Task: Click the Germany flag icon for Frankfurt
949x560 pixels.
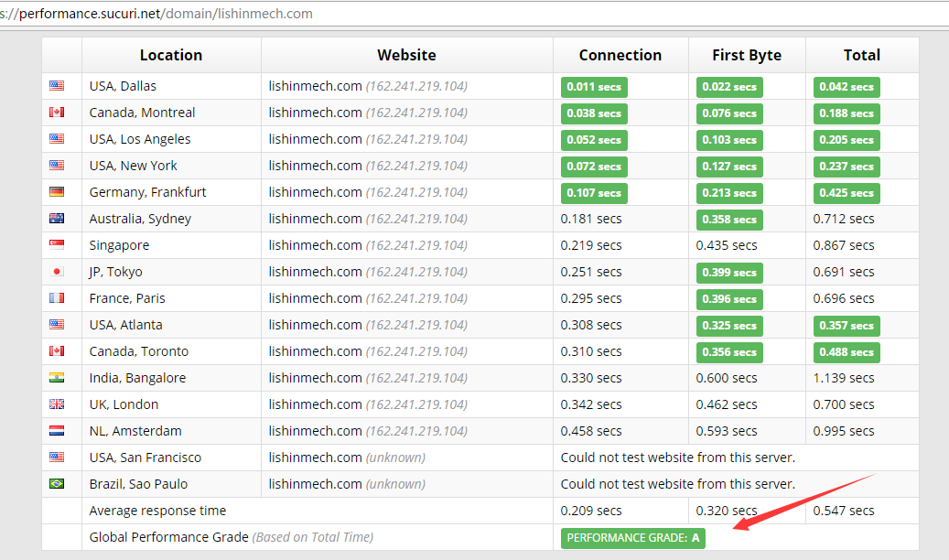Action: tap(57, 192)
